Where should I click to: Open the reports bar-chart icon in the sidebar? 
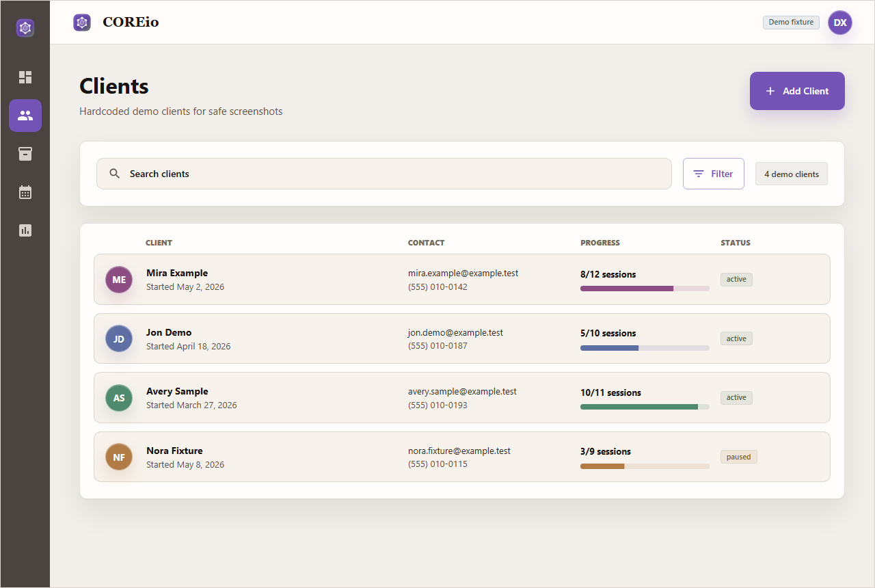click(25, 230)
